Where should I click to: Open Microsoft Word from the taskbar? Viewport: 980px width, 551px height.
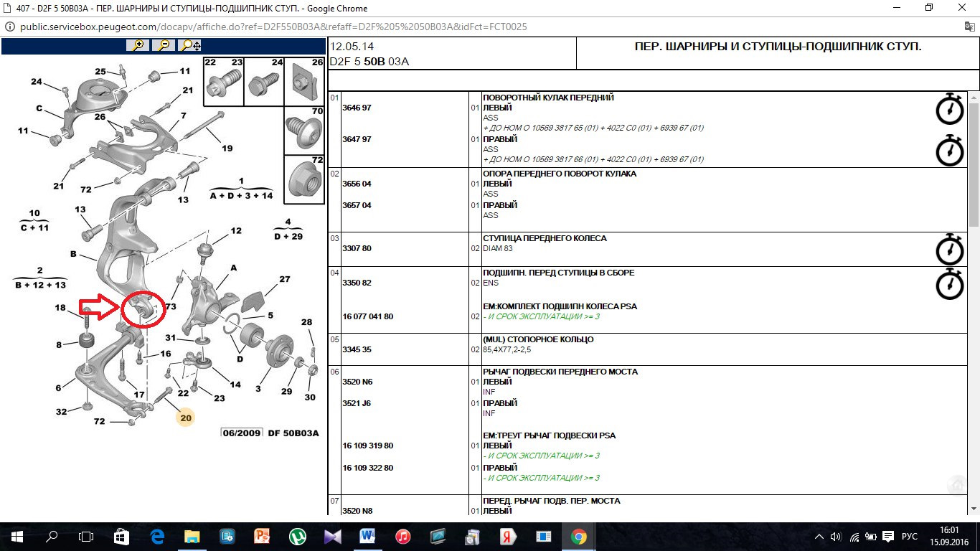tap(367, 536)
